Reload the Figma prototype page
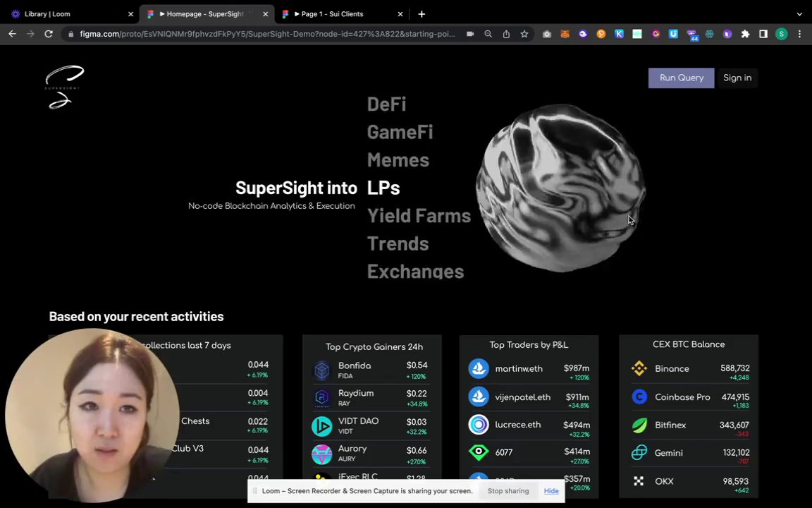 point(49,34)
